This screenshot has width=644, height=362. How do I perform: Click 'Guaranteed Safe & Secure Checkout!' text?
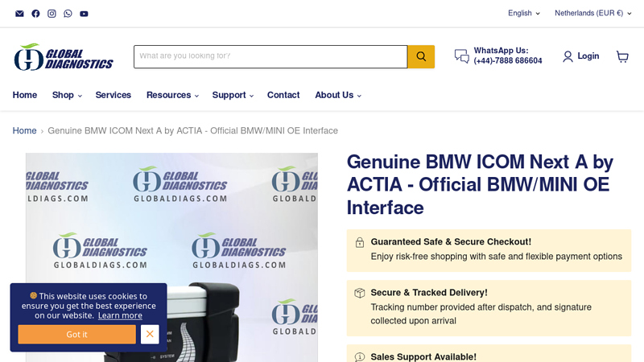click(451, 242)
